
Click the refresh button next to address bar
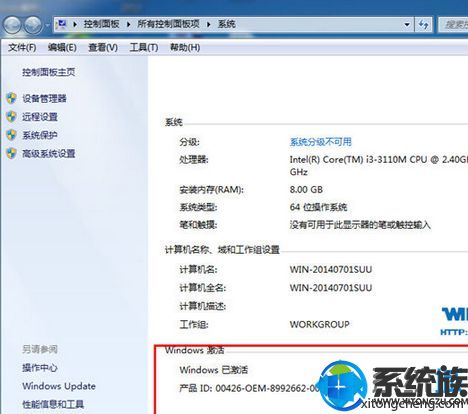[423, 24]
